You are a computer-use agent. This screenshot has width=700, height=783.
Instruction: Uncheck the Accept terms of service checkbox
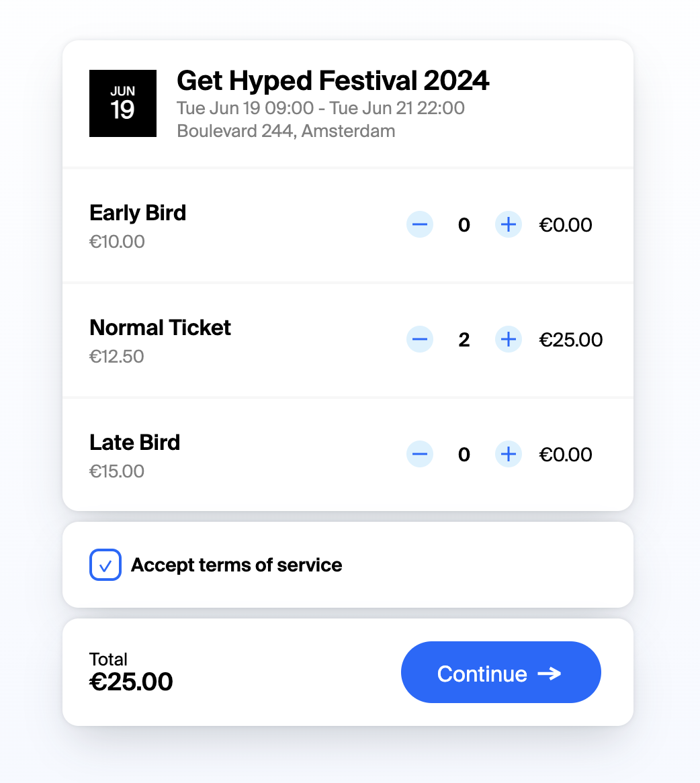tap(105, 565)
